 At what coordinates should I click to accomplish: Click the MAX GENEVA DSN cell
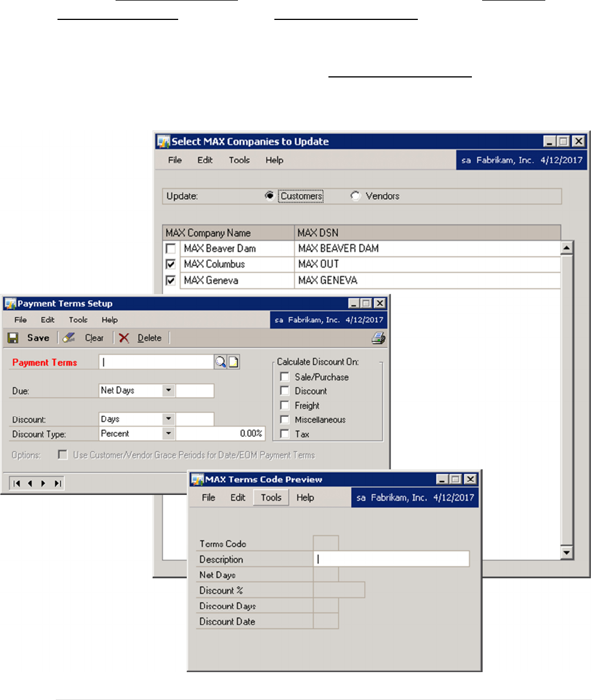click(427, 280)
